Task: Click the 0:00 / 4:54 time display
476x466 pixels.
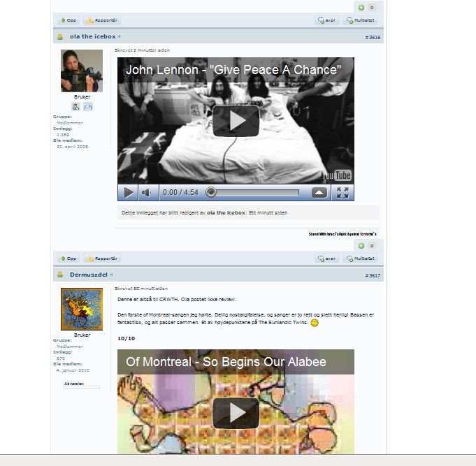Action: (x=180, y=192)
